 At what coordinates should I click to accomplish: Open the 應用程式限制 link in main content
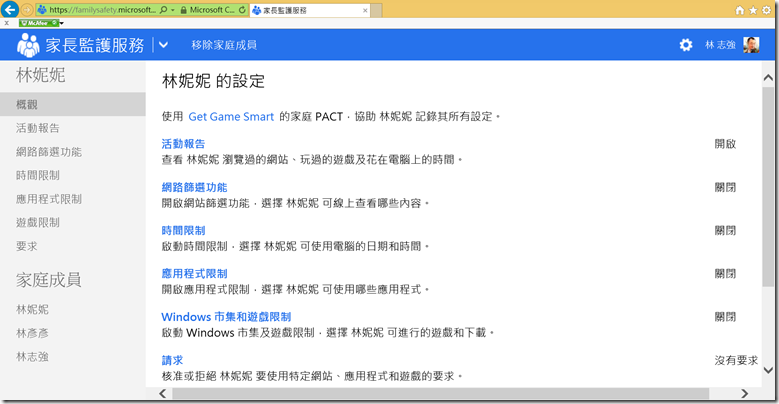click(194, 273)
